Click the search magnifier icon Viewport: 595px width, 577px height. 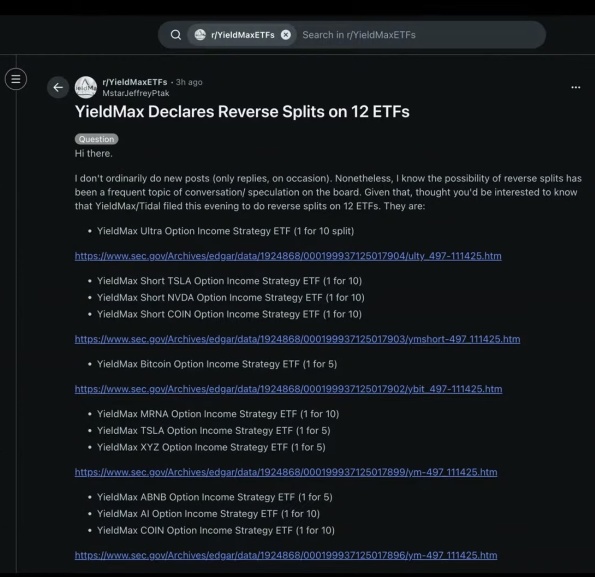point(176,35)
